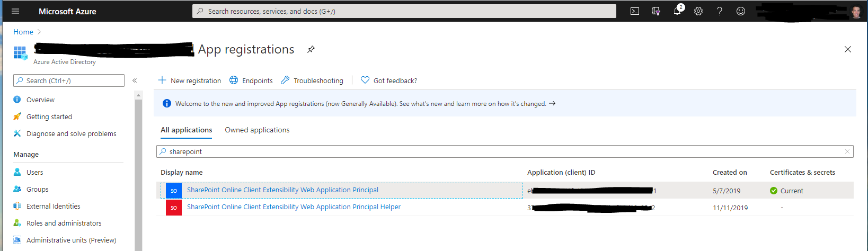The height and width of the screenshot is (251, 868).
Task: Click the Roles and administrators icon
Action: click(x=17, y=223)
